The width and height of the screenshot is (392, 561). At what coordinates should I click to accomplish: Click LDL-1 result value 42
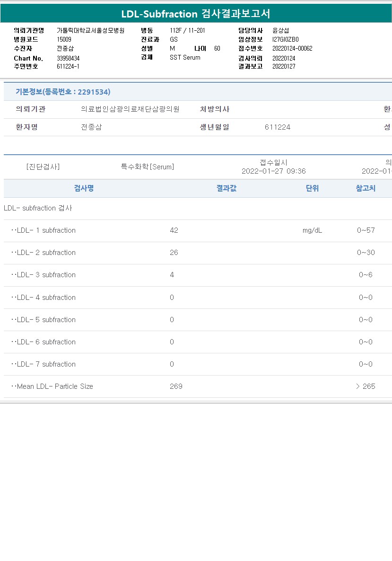(x=174, y=230)
